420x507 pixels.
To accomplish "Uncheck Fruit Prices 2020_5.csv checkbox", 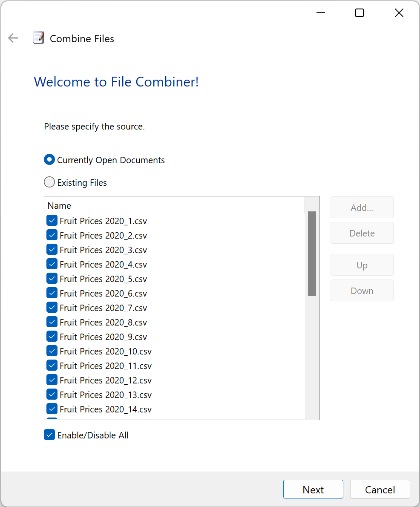I will [52, 278].
